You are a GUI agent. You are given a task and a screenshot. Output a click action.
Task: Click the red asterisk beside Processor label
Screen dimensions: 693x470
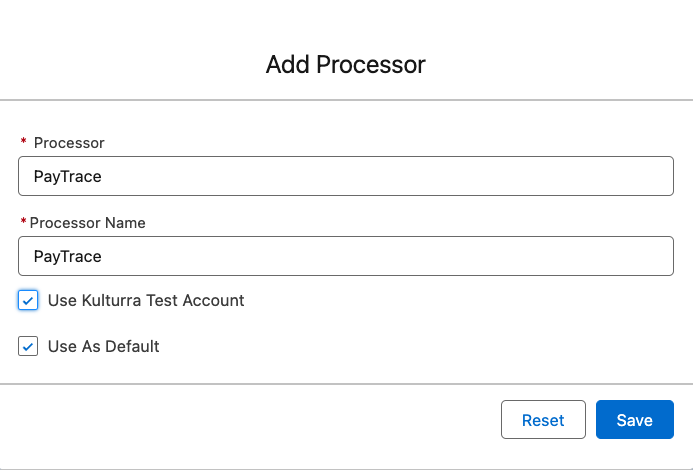pos(23,143)
